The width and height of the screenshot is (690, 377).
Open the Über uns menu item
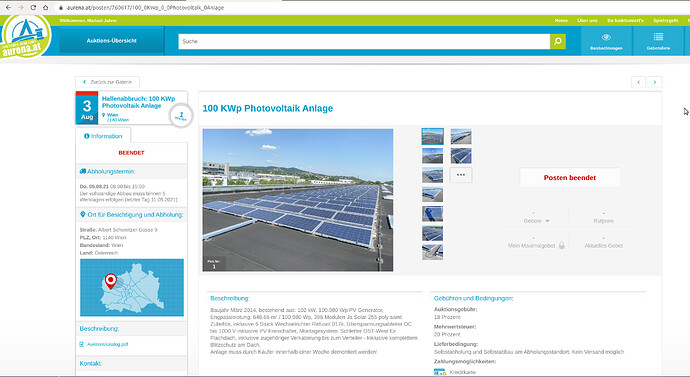[x=587, y=21]
